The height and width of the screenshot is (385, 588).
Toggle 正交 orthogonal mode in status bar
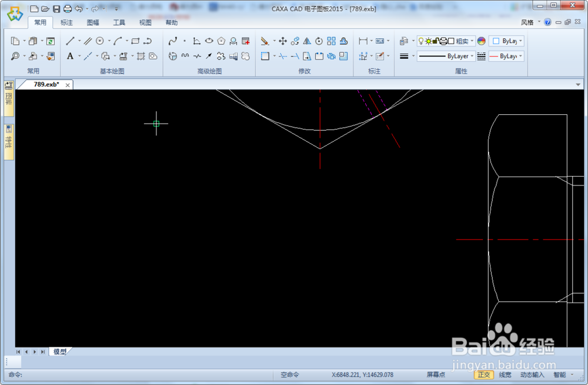click(484, 374)
